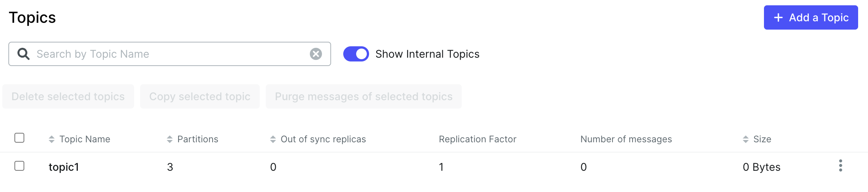Focus the Search by Topic Name field
This screenshot has width=868, height=192.
coord(171,54)
